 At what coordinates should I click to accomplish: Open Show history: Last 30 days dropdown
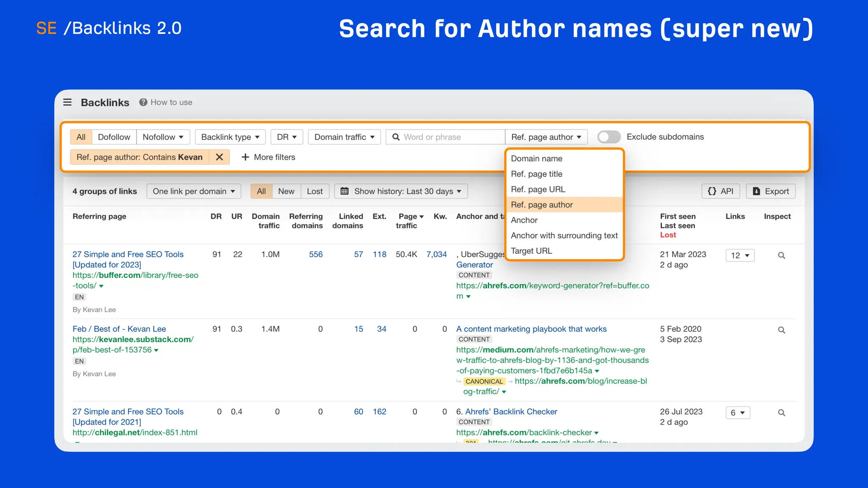tap(401, 191)
